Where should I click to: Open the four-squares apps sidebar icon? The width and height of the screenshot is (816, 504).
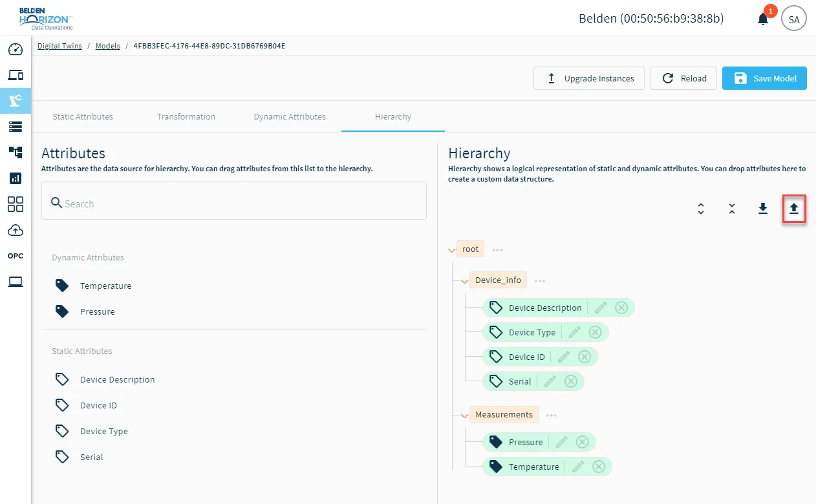[16, 204]
